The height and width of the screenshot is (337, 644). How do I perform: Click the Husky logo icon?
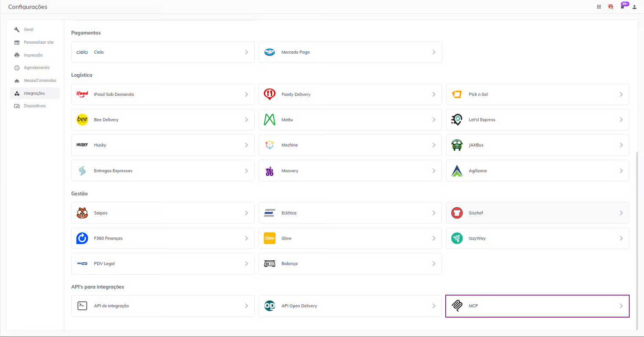pyautogui.click(x=82, y=145)
